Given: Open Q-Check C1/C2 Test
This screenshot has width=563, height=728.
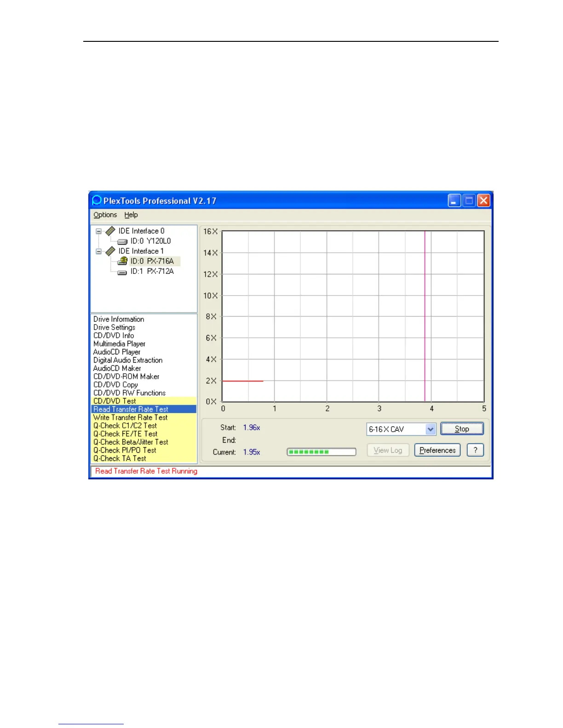Looking at the screenshot, I should click(144, 426).
